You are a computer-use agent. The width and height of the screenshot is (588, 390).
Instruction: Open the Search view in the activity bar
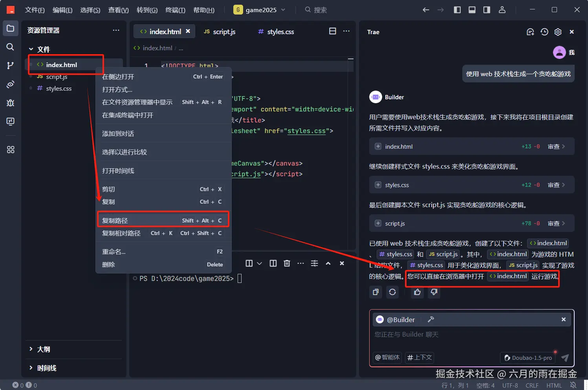click(10, 47)
